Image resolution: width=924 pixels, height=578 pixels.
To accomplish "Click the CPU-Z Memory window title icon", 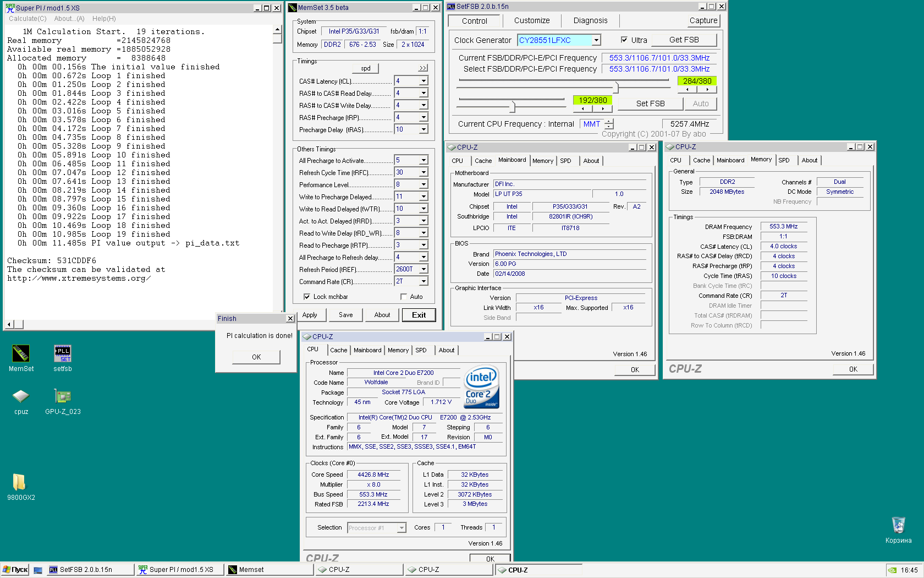I will coord(670,146).
